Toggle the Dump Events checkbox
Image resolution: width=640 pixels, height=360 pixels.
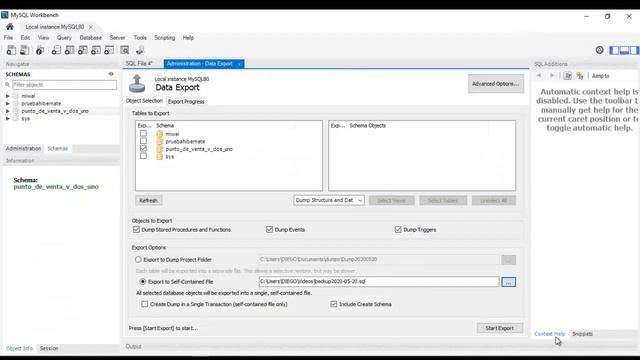(x=269, y=230)
